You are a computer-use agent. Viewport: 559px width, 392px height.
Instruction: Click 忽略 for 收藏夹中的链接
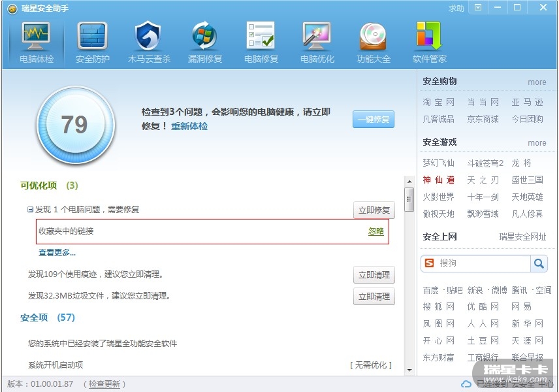[x=375, y=231]
